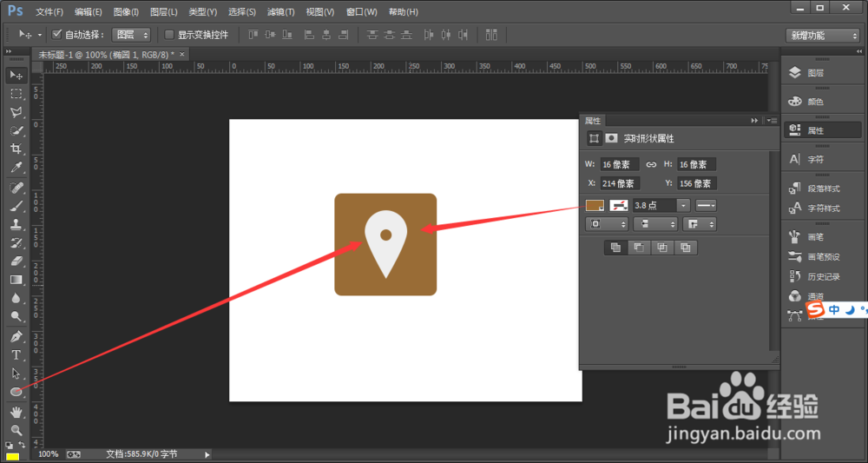The width and height of the screenshot is (868, 463).
Task: Select the Quick Selection tool
Action: [x=16, y=130]
